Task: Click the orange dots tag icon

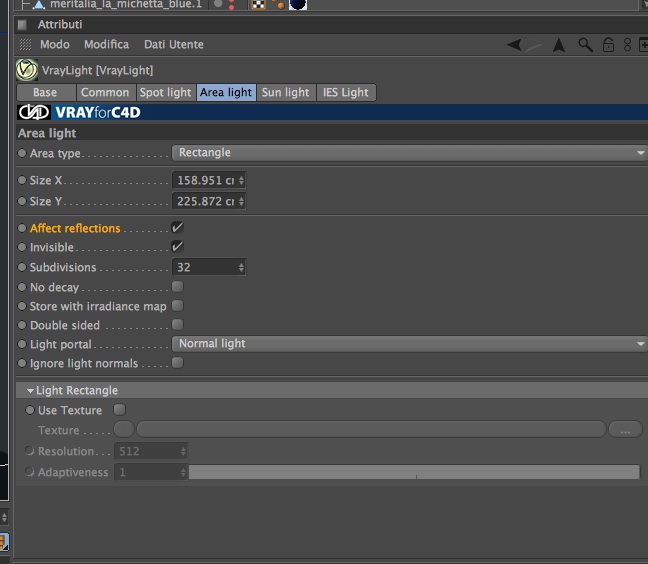Action: coord(278,4)
